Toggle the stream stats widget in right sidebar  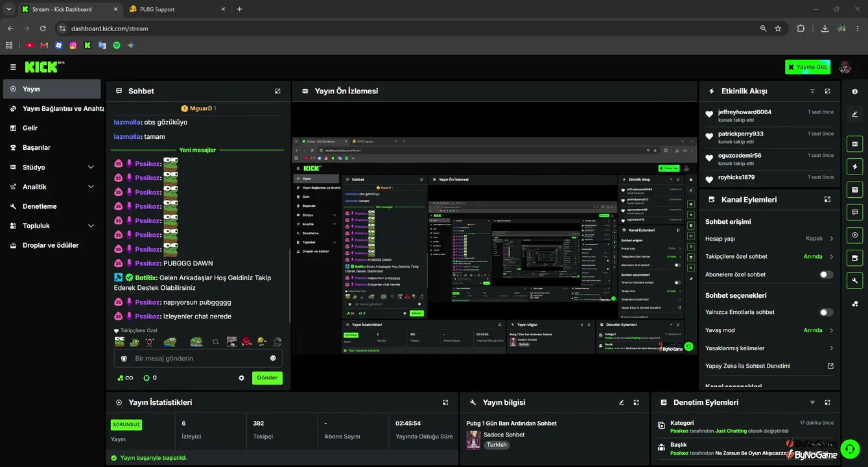(x=854, y=235)
